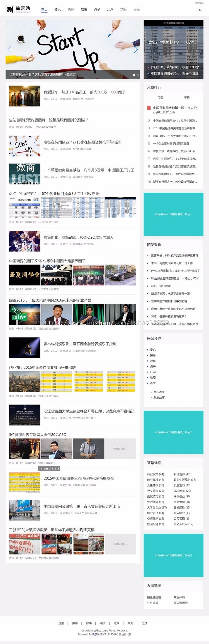The image size is (209, 644).
Task: Switch ranking to 年榜 tab
Action: pyautogui.click(x=187, y=98)
